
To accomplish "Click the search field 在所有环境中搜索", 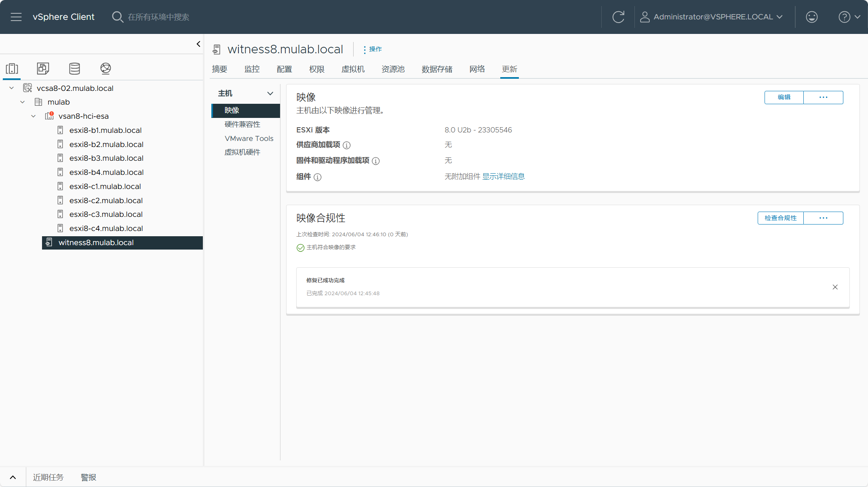I will 158,17.
